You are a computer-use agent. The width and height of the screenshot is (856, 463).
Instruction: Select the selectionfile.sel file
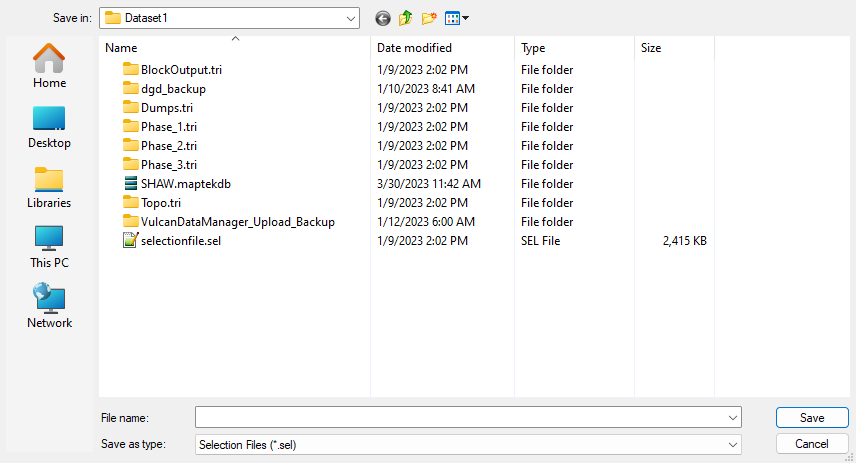click(180, 241)
